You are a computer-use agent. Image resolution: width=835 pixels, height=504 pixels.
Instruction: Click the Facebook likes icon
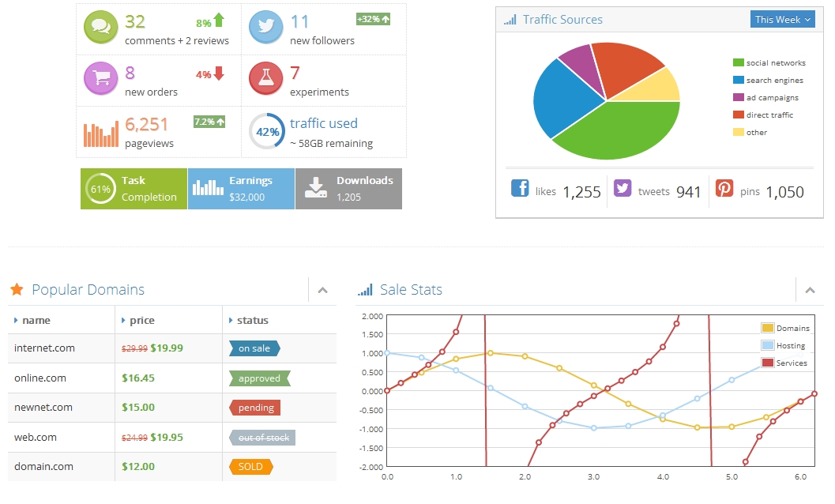tap(520, 189)
